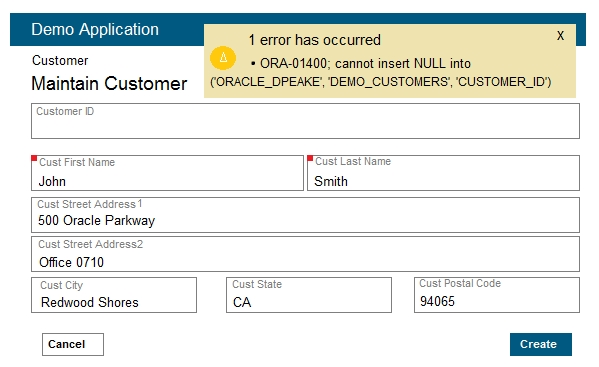The height and width of the screenshot is (367, 599).
Task: Select the Cust Street Address2 input
Action: 305,254
